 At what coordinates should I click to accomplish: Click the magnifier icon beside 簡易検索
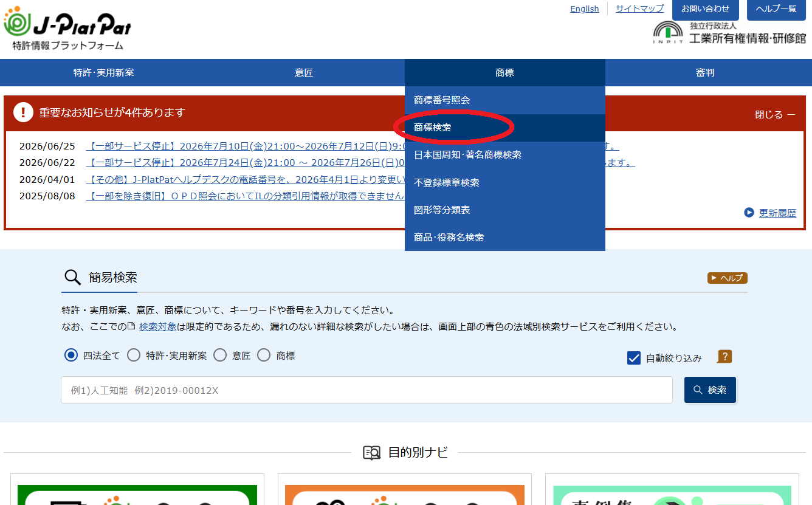72,278
